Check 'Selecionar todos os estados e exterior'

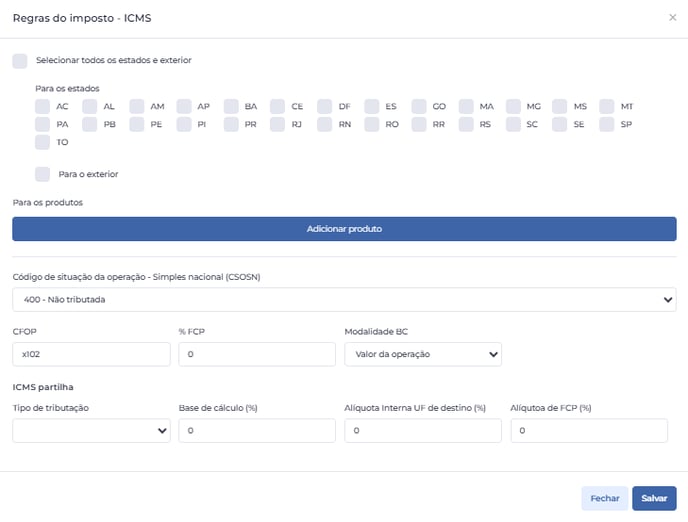pos(20,61)
